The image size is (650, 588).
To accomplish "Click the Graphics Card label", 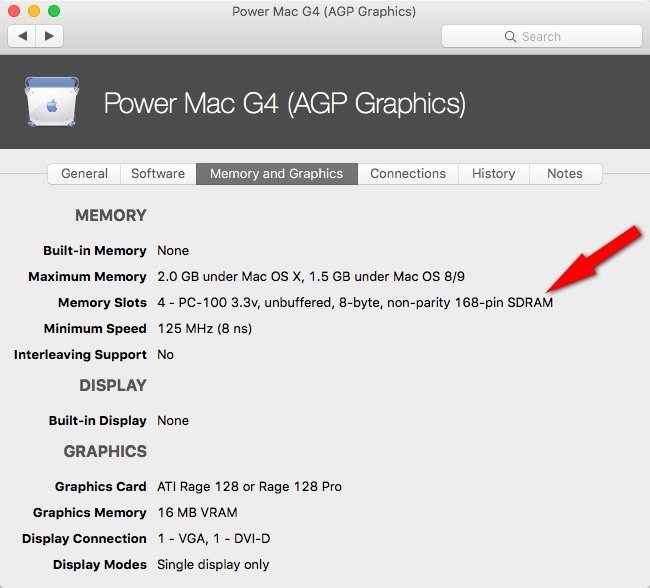I will click(x=101, y=486).
